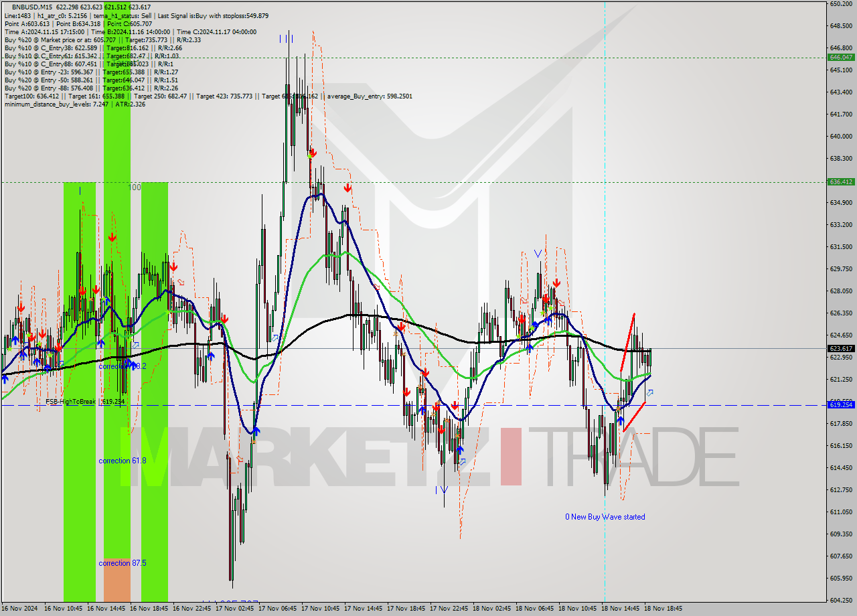Click current price tag 623.617

841,348
